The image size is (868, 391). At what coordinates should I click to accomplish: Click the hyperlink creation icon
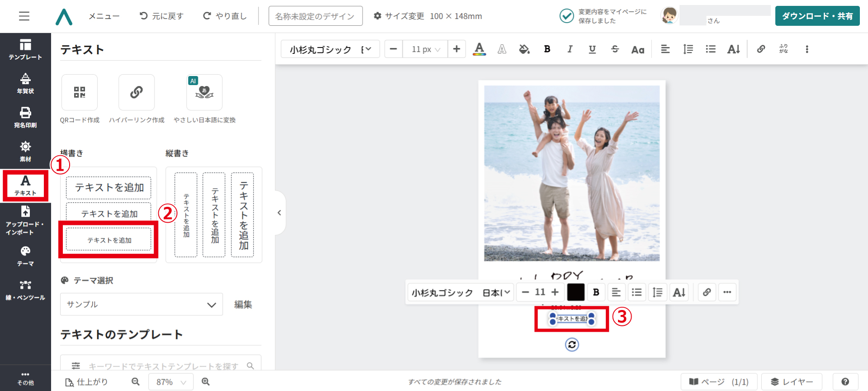pos(137,93)
